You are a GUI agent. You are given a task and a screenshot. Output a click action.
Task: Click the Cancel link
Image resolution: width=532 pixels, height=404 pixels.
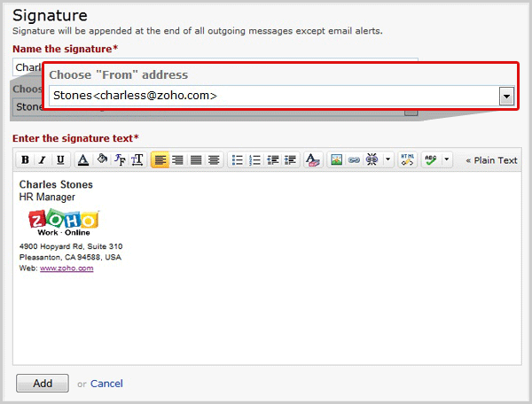click(106, 384)
